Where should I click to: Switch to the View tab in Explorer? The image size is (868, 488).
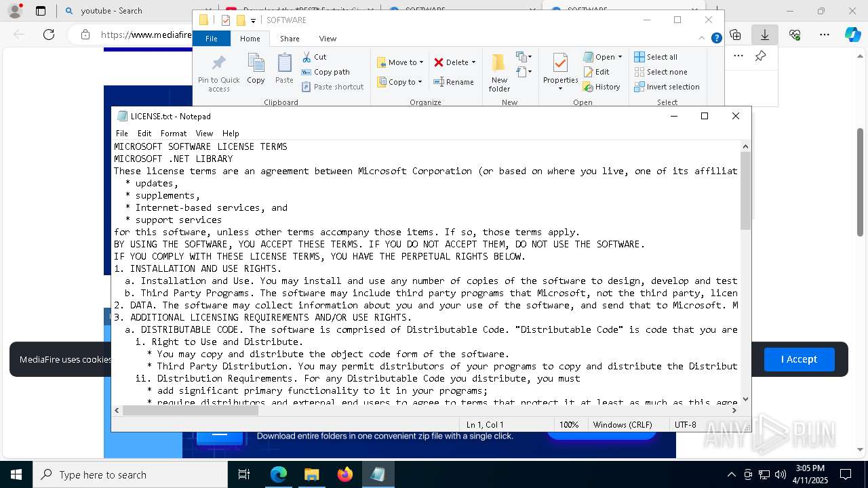[328, 39]
